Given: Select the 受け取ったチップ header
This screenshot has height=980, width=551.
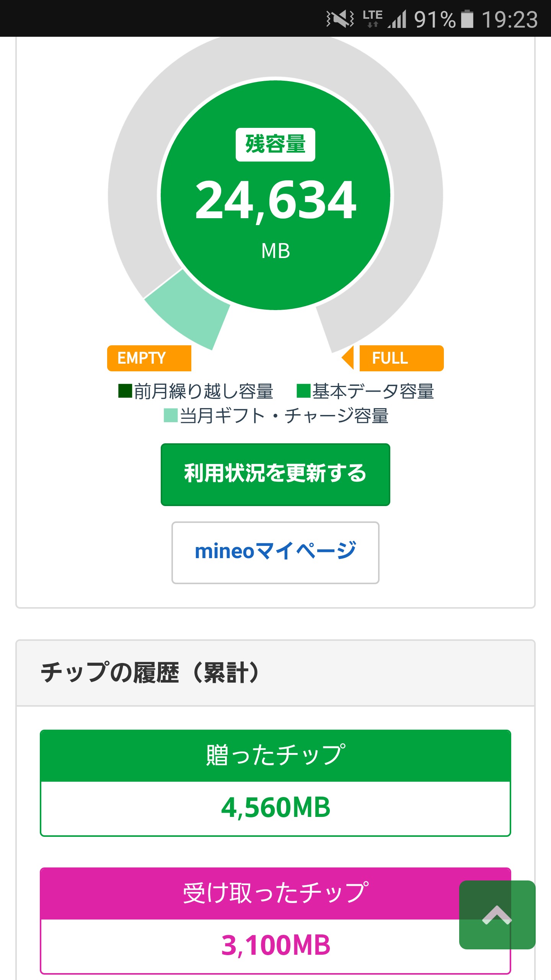Looking at the screenshot, I should [x=275, y=893].
